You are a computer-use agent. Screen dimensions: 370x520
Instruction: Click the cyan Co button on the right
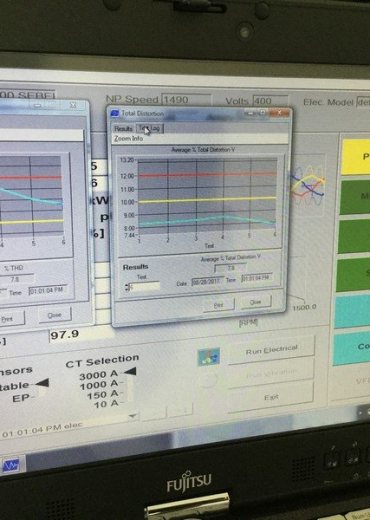tap(352, 349)
